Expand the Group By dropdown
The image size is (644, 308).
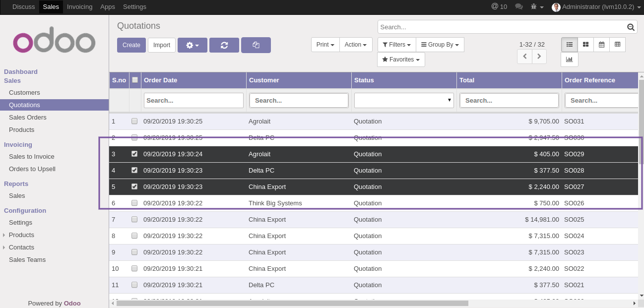click(x=440, y=45)
